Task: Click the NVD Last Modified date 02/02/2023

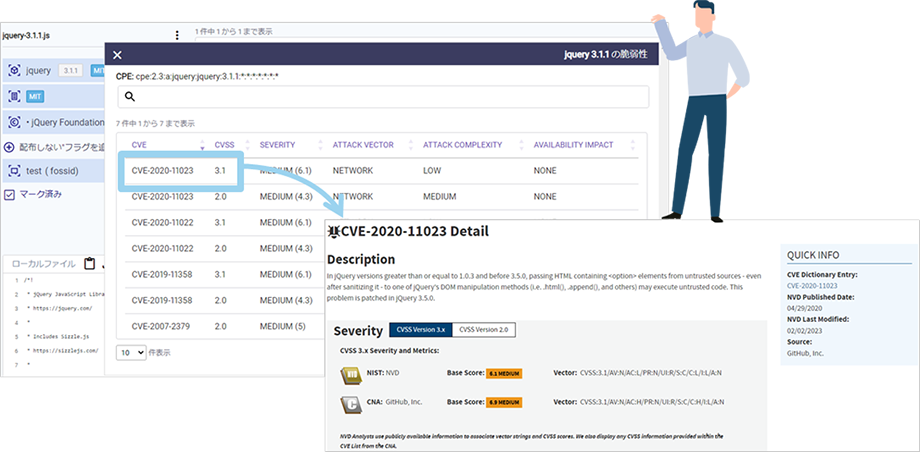Action: tap(803, 330)
